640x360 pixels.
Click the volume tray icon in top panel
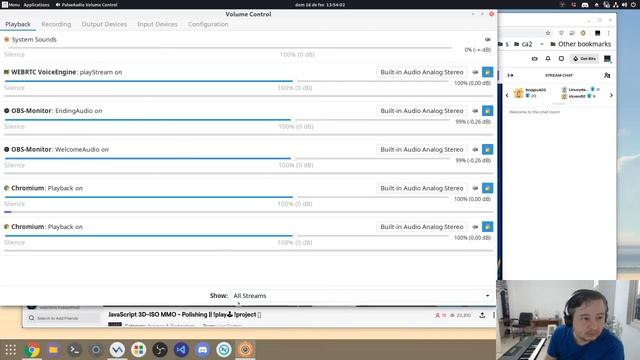[624, 5]
